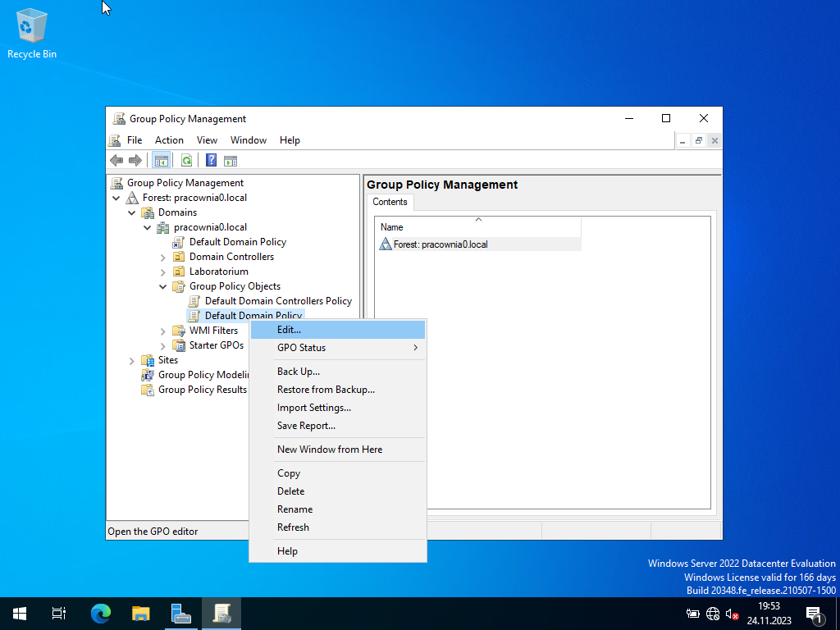Choose New Window from Here
Screen dimensions: 840x630
(338, 450)
